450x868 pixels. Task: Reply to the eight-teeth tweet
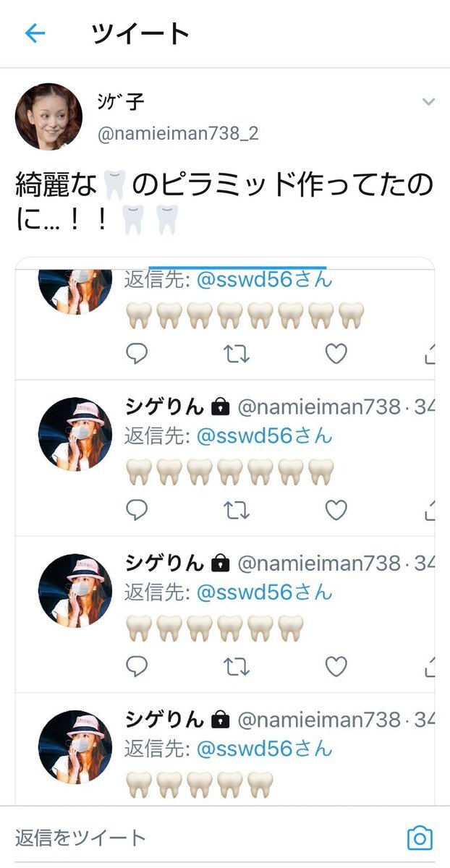coord(137,354)
